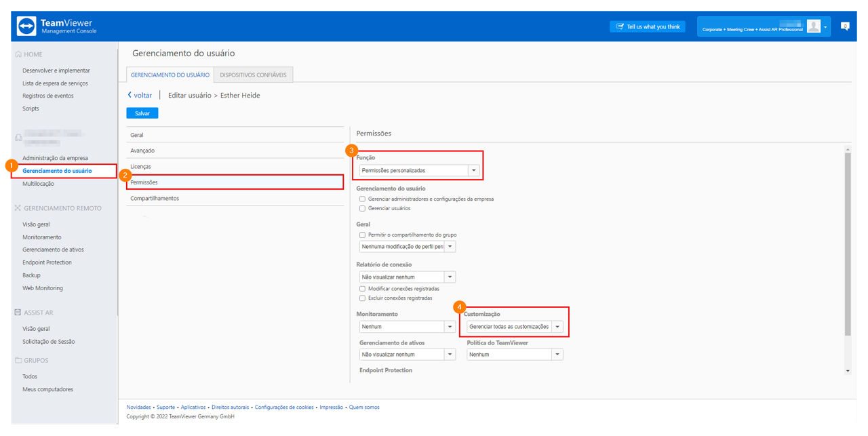Open Aplicativos footer link
The image size is (868, 436).
[x=193, y=408]
